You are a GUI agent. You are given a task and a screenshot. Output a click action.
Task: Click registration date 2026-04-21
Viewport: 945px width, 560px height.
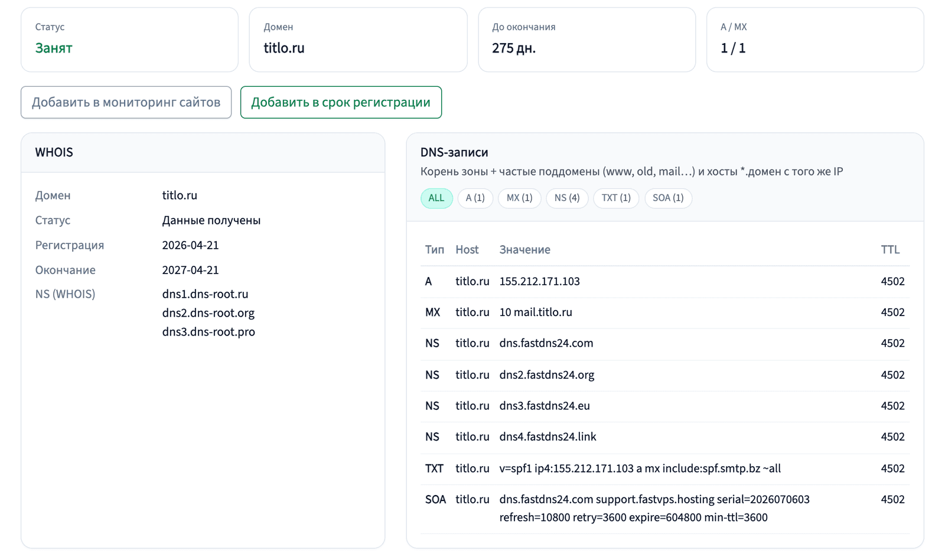(190, 245)
